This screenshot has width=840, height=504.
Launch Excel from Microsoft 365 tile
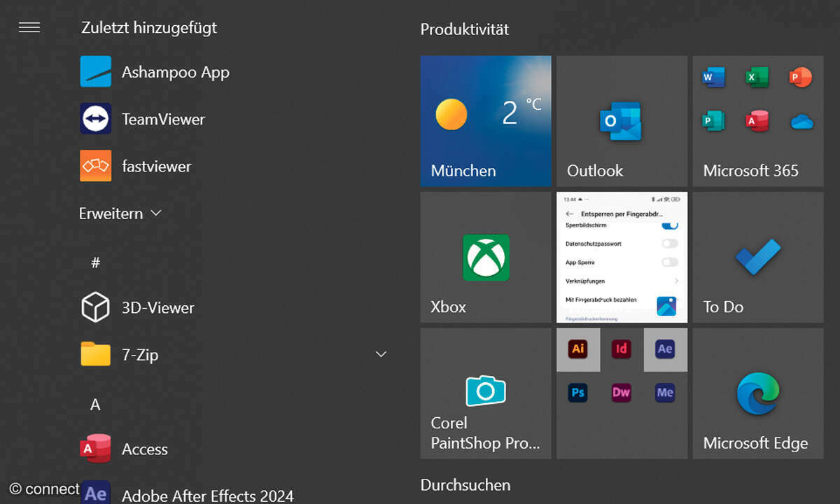[757, 77]
